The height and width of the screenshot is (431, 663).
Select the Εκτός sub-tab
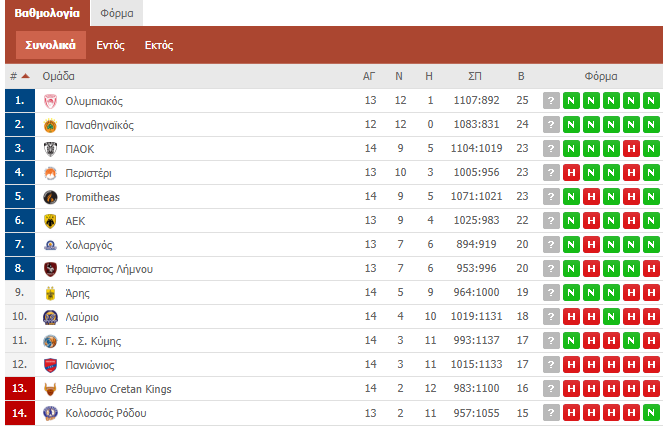point(159,45)
